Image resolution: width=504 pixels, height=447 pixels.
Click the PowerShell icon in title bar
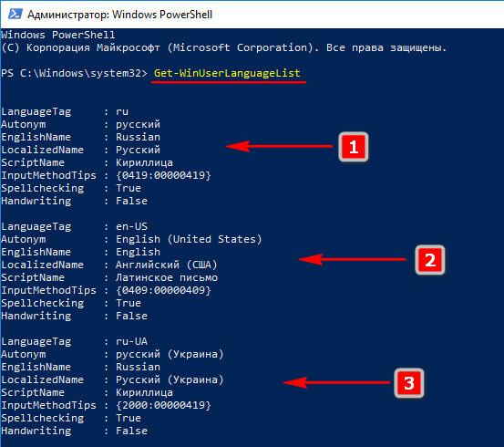click(15, 14)
